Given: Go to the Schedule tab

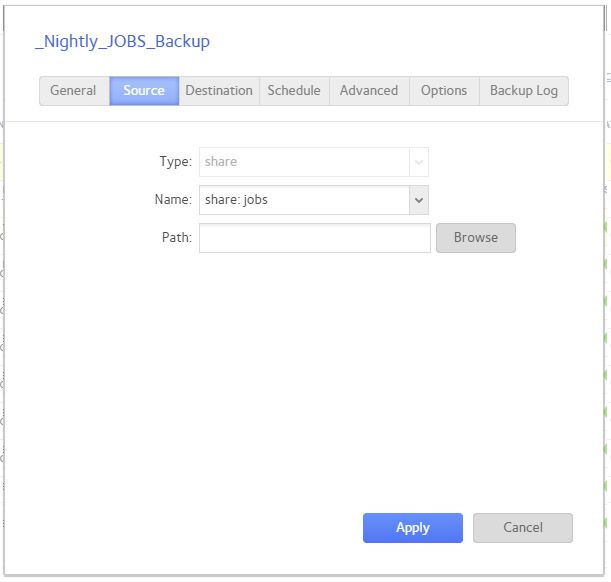Looking at the screenshot, I should point(294,91).
